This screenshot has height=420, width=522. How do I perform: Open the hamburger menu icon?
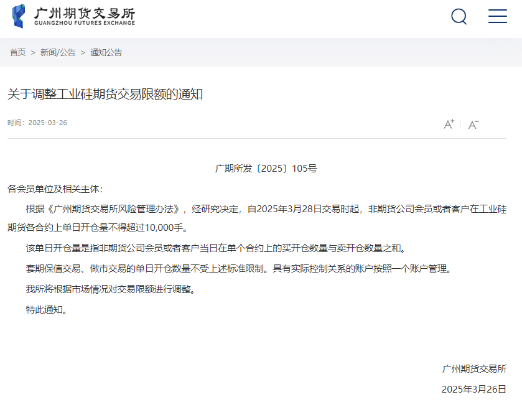(497, 16)
